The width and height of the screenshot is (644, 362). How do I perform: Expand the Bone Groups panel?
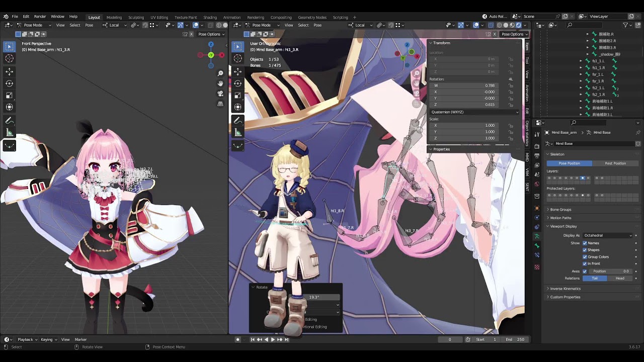click(560, 210)
